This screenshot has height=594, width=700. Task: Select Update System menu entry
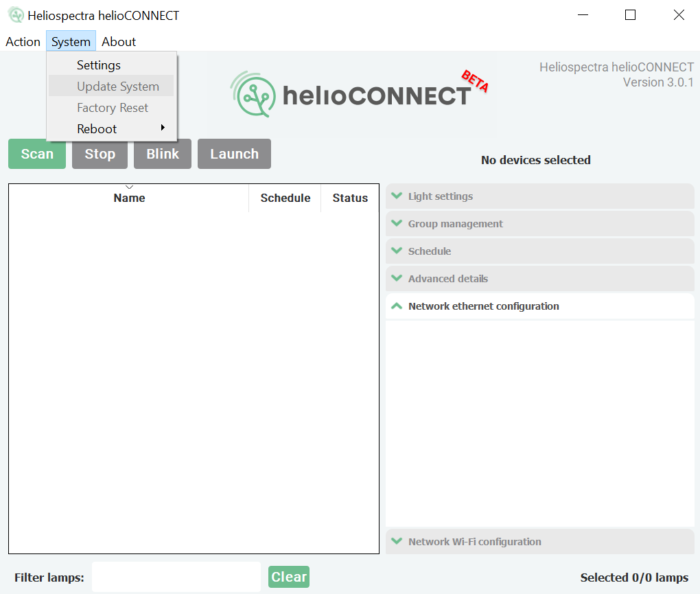pos(111,87)
